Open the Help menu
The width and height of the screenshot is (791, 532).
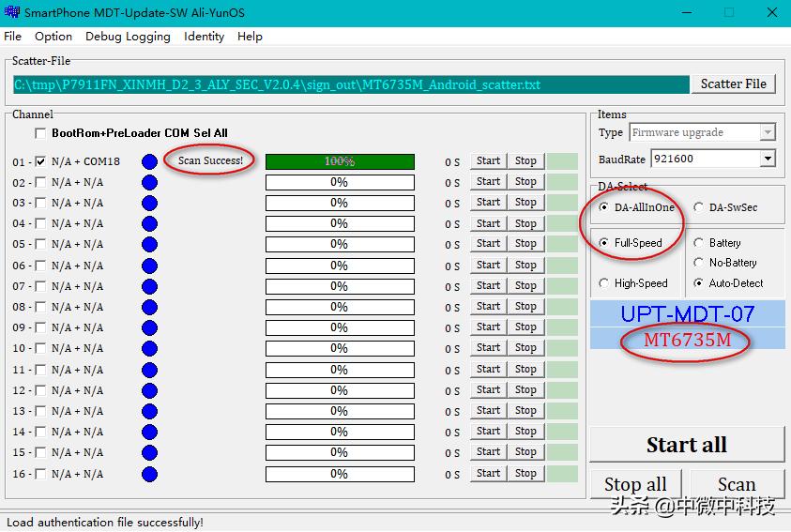pyautogui.click(x=250, y=37)
